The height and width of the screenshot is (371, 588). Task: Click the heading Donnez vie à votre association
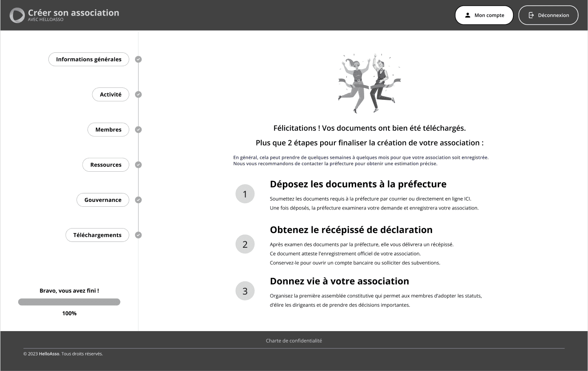coord(339,281)
